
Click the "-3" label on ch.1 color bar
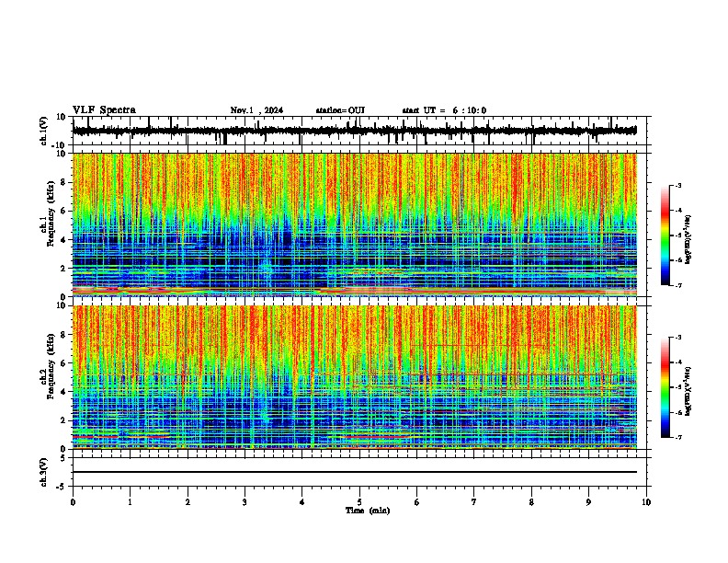678,185
